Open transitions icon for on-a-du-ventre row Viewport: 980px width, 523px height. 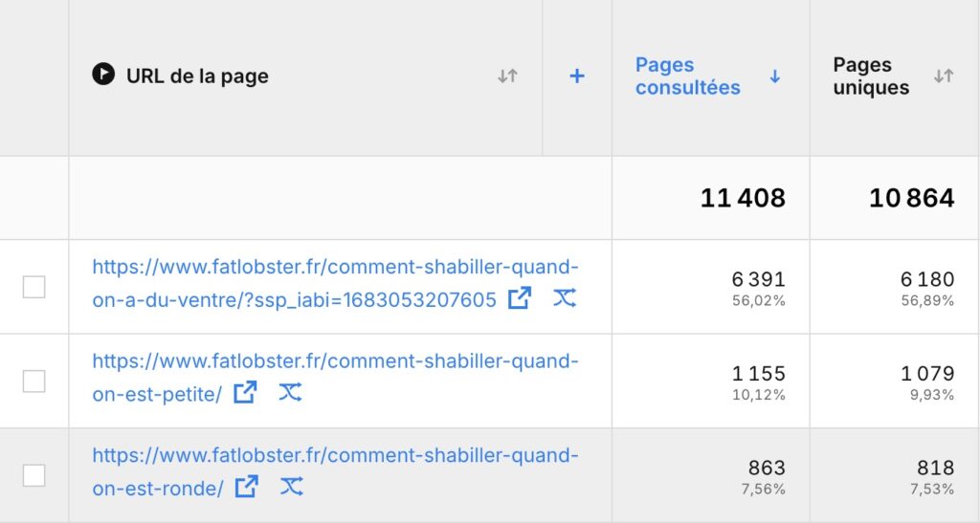[565, 298]
